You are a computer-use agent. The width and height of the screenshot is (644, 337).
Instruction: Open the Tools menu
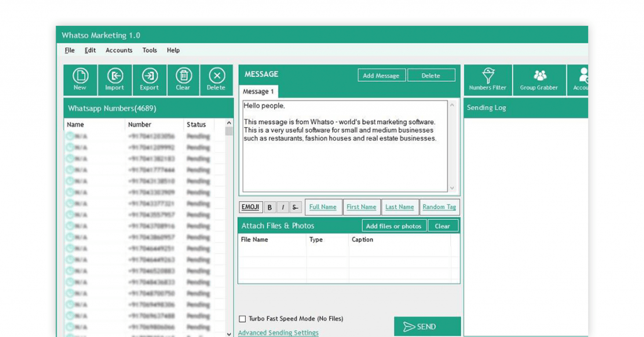point(150,50)
